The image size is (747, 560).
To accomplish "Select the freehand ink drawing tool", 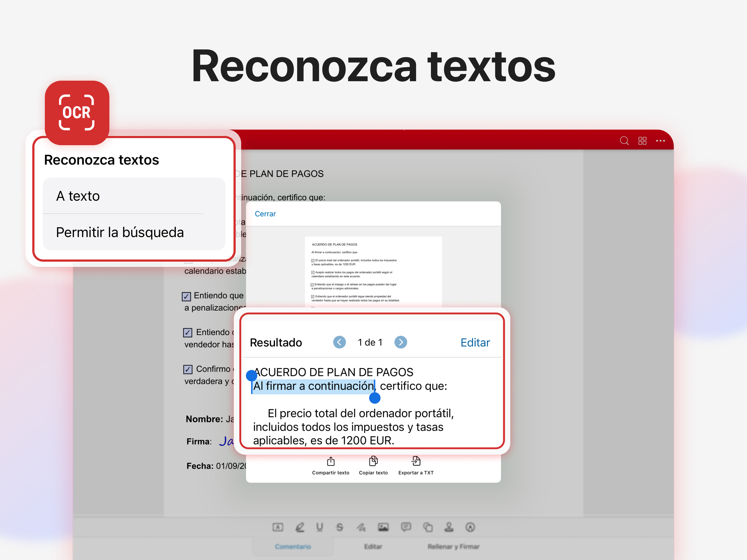I will [x=361, y=527].
